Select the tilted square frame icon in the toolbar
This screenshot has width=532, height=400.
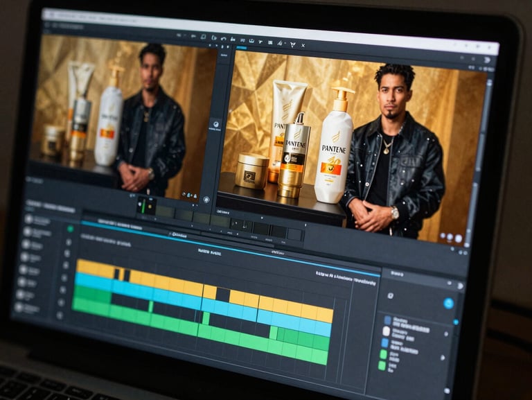tap(203, 37)
